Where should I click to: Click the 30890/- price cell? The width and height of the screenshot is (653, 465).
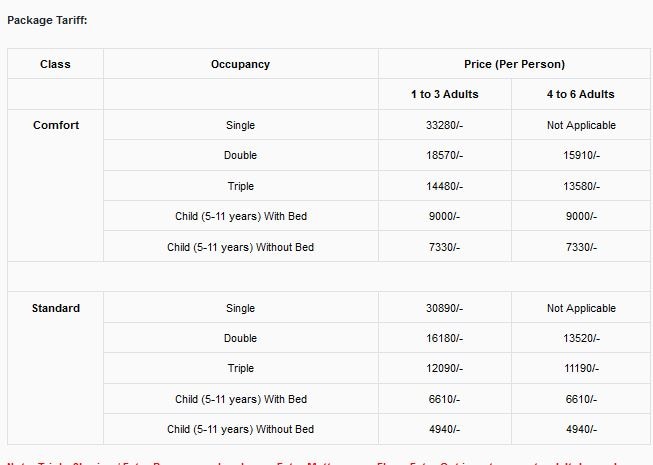coord(443,308)
